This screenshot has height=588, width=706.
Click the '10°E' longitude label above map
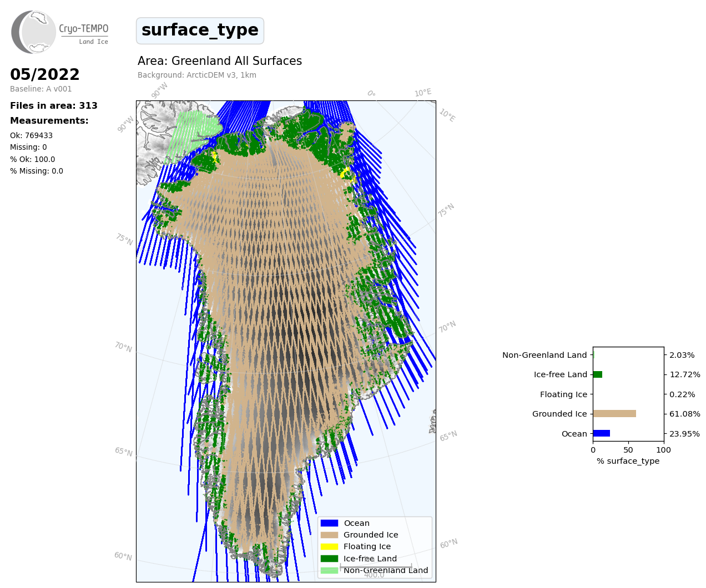[x=423, y=93]
